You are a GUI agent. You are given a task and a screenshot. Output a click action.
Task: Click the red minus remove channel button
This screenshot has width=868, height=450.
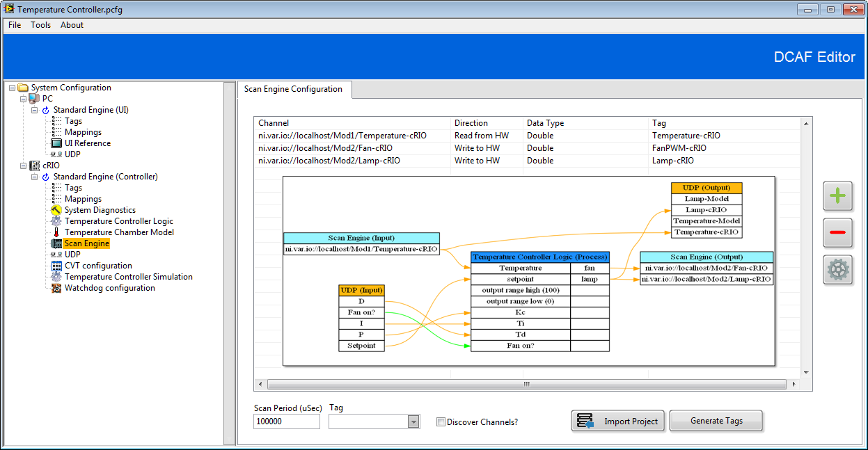[837, 233]
